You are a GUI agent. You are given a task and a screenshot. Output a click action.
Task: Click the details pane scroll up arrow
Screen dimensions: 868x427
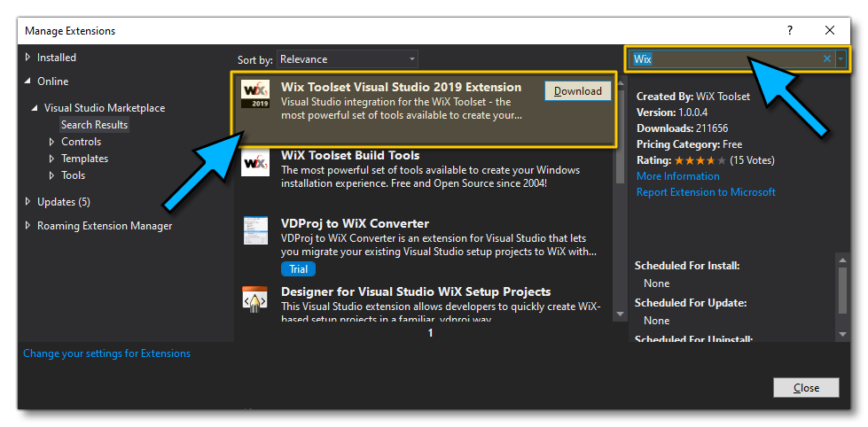pos(842,260)
